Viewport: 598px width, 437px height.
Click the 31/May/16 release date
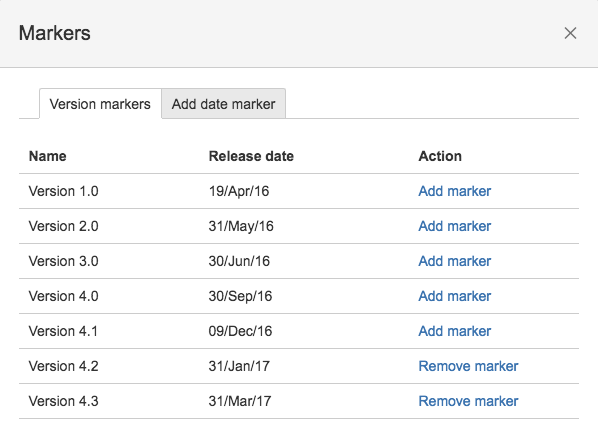[241, 226]
